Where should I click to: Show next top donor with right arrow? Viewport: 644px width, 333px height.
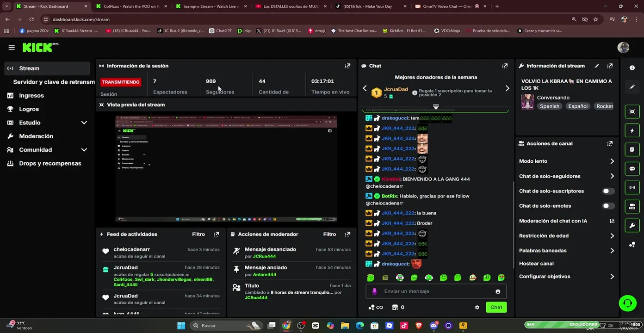[507, 88]
